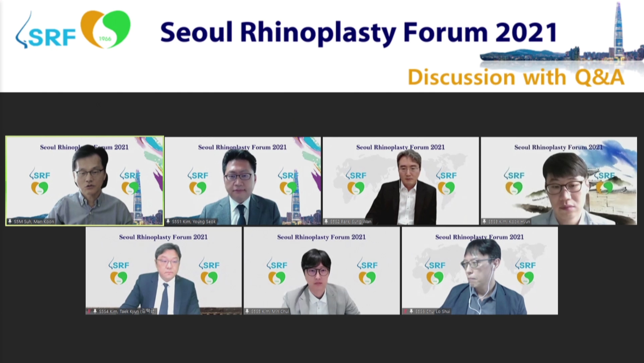The width and height of the screenshot is (644, 363).
Task: Select the SSS2 Park, Sung Wan video tile
Action: 401,180
